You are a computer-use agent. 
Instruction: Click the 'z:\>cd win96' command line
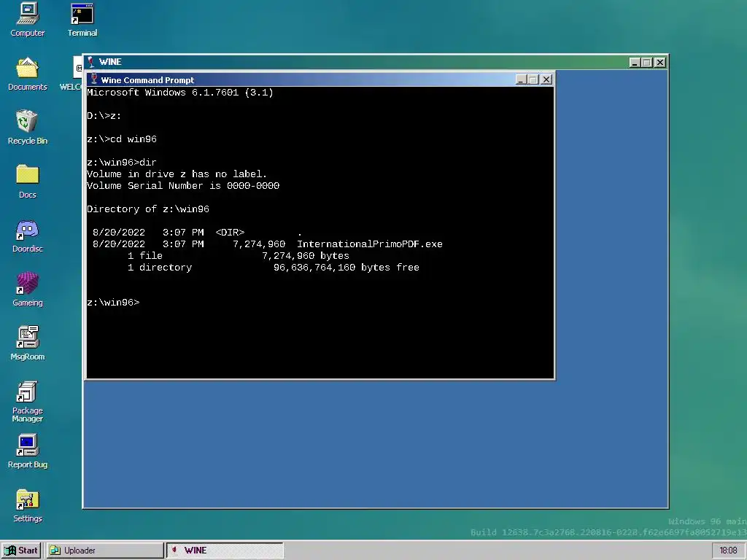(x=122, y=139)
